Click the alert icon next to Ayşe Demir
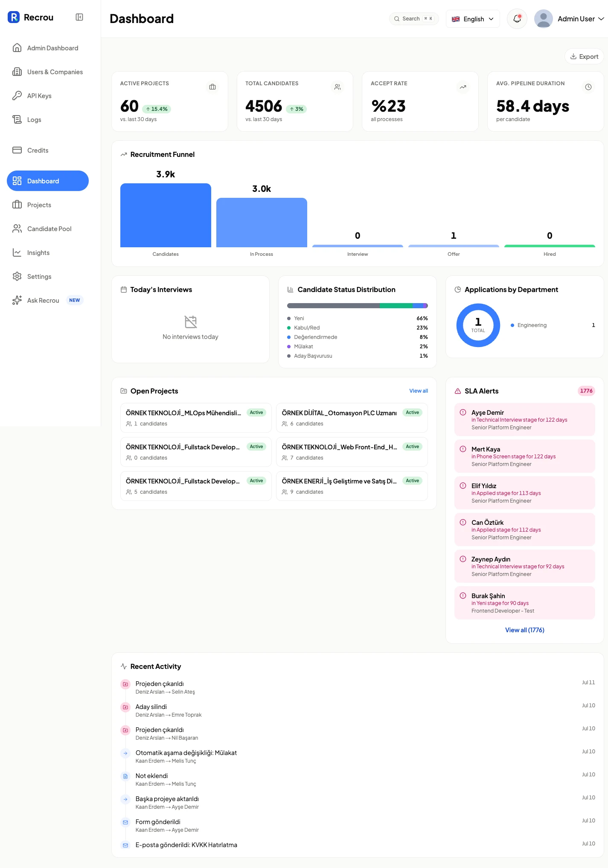608x868 pixels. pyautogui.click(x=463, y=412)
